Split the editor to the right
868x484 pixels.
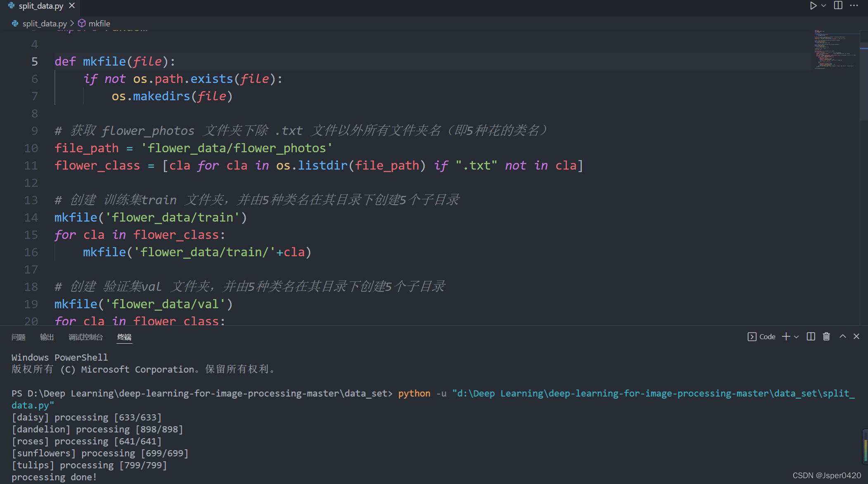point(838,5)
